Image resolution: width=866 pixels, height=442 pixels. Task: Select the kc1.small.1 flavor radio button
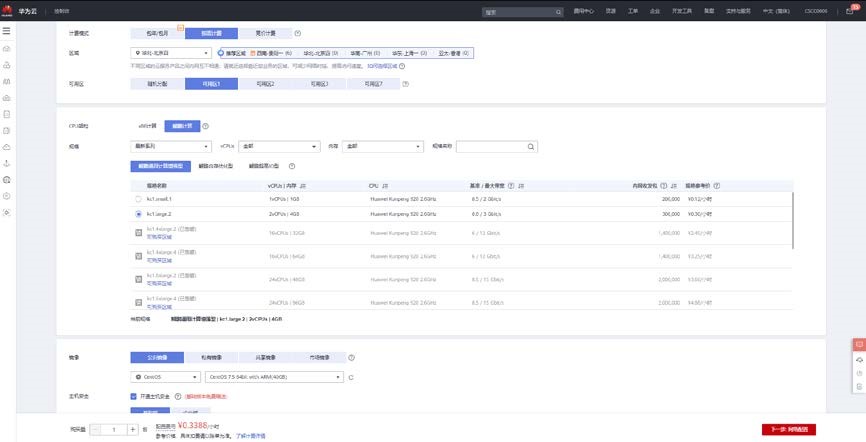tap(138, 199)
